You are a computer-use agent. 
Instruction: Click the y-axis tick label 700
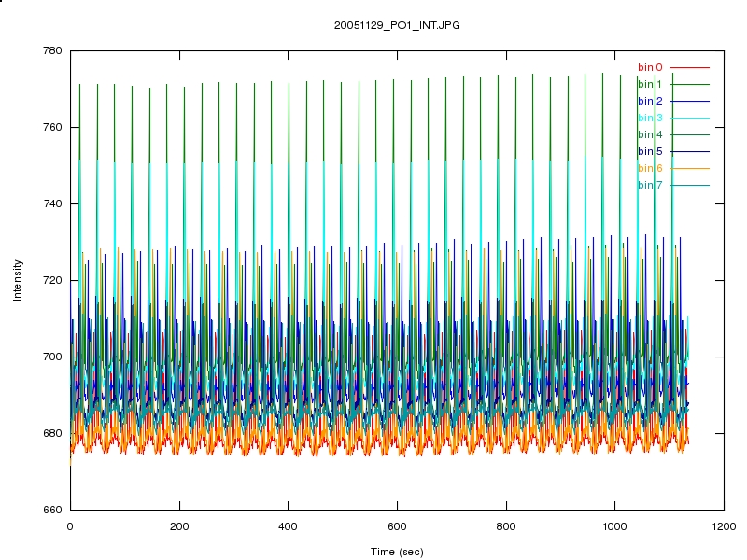coord(52,357)
